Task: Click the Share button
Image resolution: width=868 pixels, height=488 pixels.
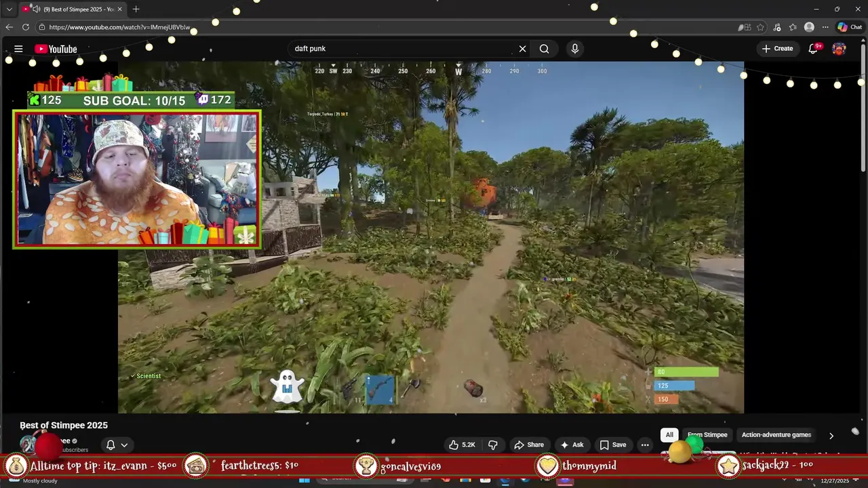Action: 529,445
